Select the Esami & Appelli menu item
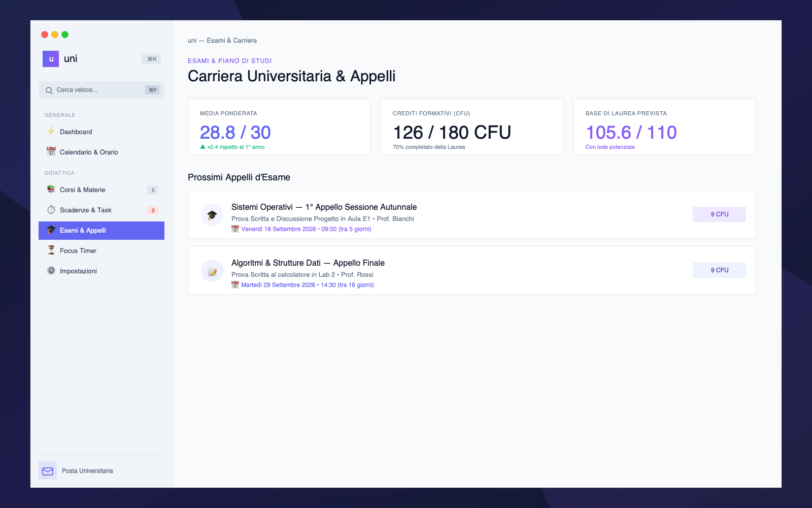Screen dimensions: 812x508 [101, 230]
